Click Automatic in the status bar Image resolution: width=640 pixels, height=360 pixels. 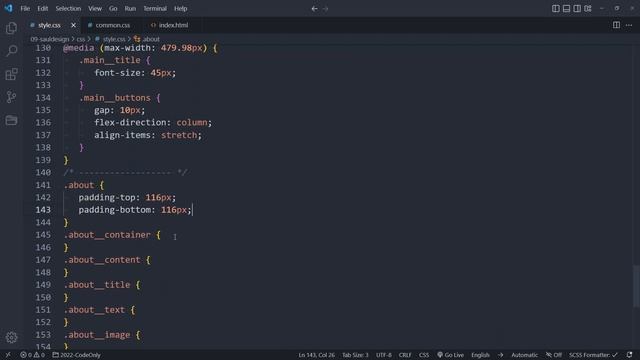[524, 355]
